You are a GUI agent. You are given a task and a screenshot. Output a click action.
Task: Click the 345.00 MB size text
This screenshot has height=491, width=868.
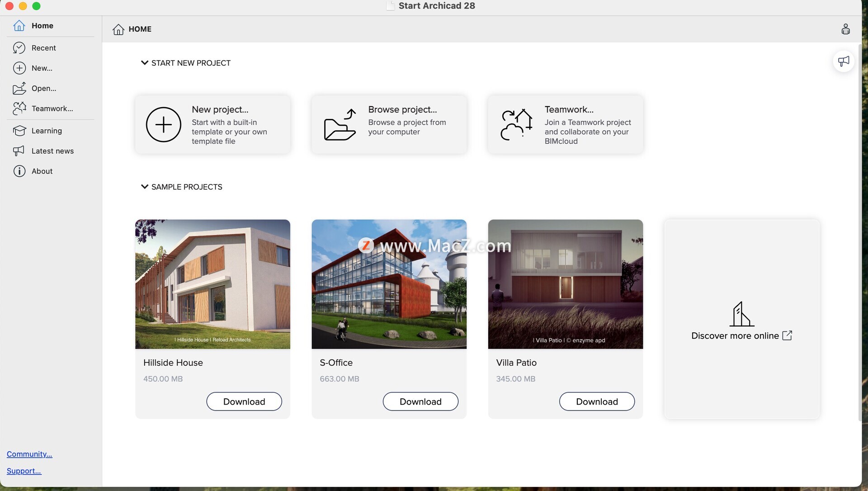click(x=515, y=379)
